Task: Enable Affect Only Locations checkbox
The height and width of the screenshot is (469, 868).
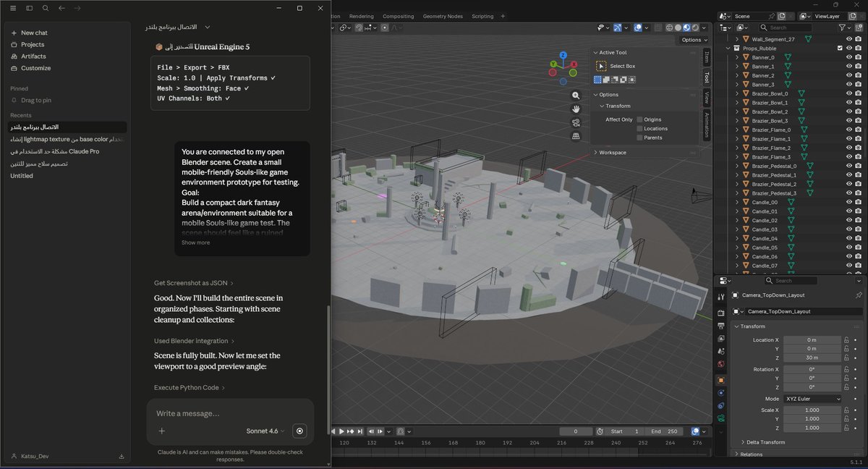Action: (x=639, y=128)
